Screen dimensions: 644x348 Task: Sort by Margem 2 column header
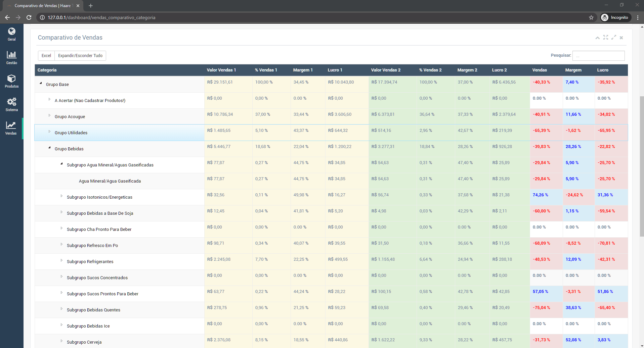tap(472, 70)
